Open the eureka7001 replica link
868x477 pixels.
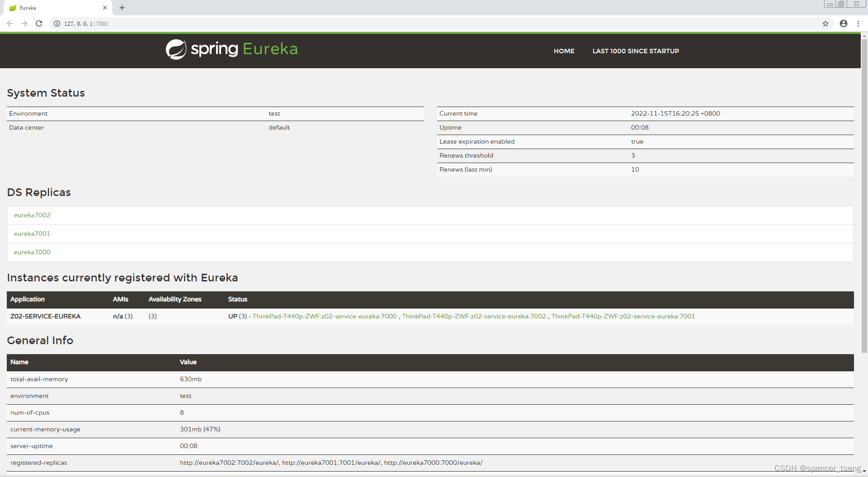coord(32,234)
